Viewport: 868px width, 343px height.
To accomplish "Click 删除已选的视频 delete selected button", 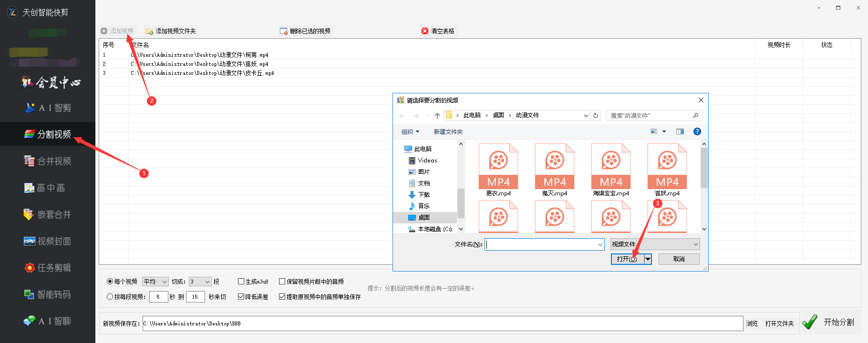I will [x=305, y=31].
